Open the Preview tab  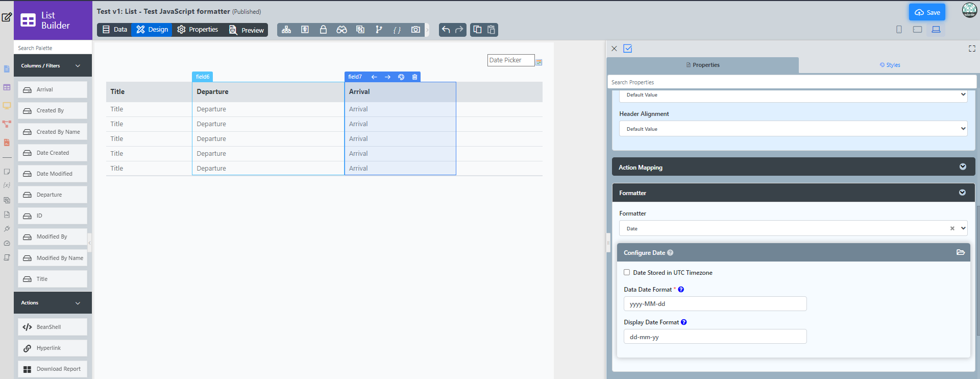pyautogui.click(x=247, y=30)
